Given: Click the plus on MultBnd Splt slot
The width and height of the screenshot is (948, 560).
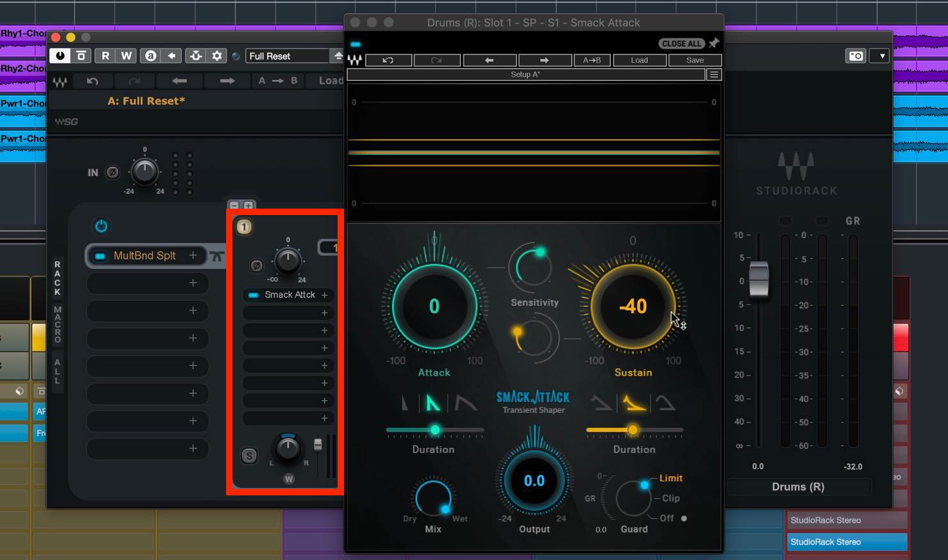Looking at the screenshot, I should click(x=193, y=255).
